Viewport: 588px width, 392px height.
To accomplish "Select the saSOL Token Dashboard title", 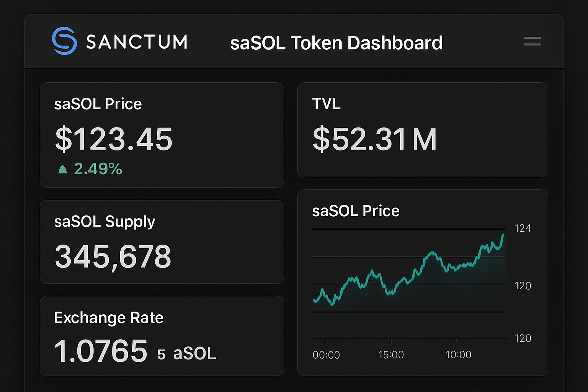I will pyautogui.click(x=336, y=43).
